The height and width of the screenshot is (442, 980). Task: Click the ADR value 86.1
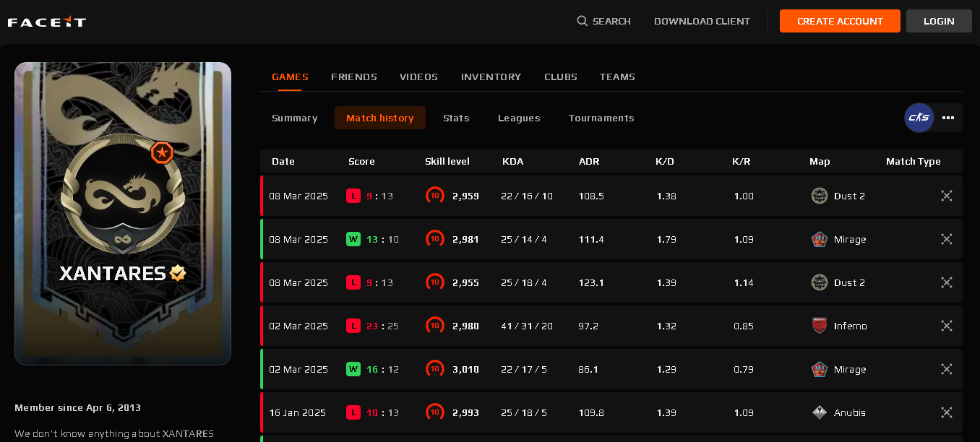[x=589, y=369]
